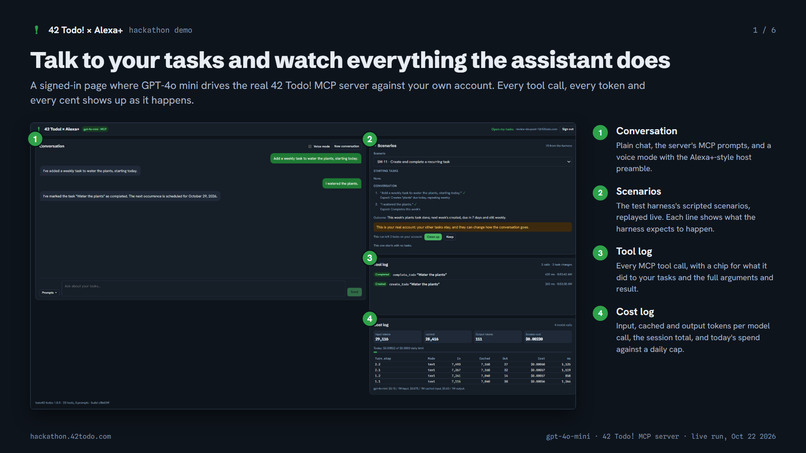Click the green model badge beside the app title
The height and width of the screenshot is (453, 806).
[x=95, y=130]
